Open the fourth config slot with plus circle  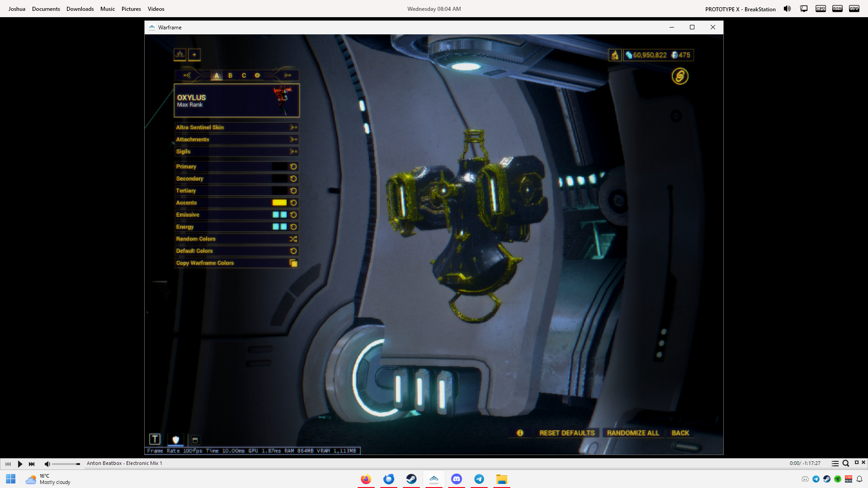tap(257, 75)
